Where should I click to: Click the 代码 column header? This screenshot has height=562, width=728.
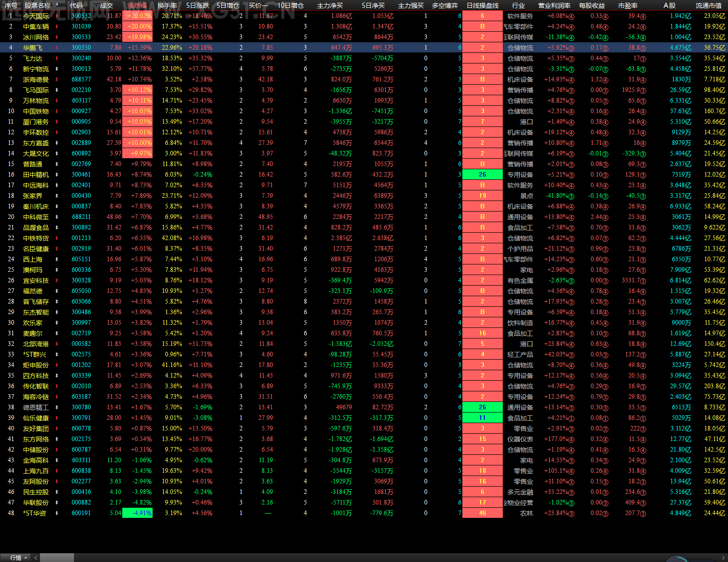click(x=76, y=6)
